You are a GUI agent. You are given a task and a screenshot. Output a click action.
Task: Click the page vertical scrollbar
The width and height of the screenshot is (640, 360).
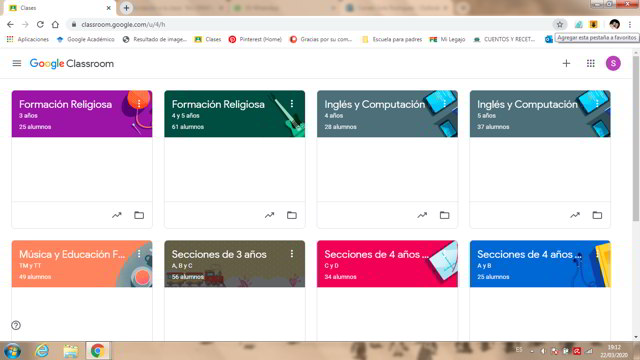tap(636, 139)
